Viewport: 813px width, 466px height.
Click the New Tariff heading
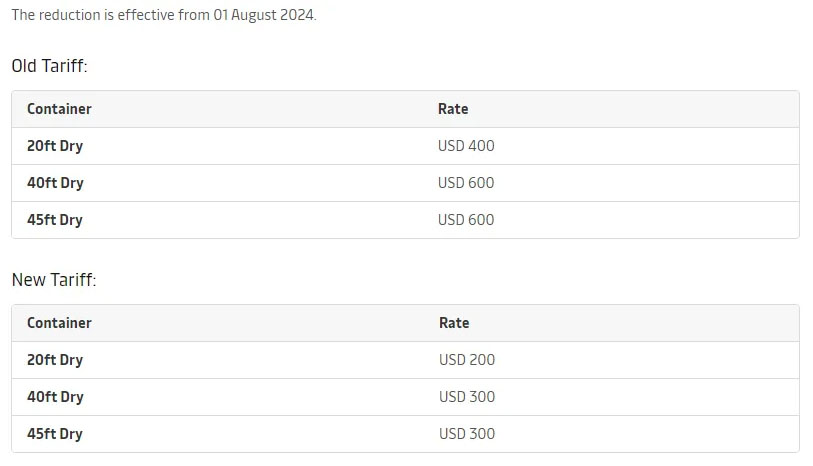[x=54, y=280]
